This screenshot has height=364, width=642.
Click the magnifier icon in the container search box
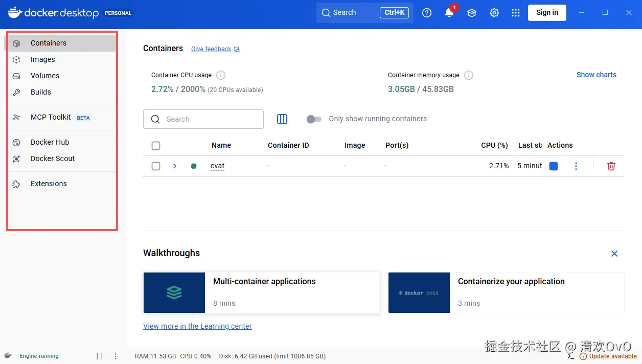[156, 119]
